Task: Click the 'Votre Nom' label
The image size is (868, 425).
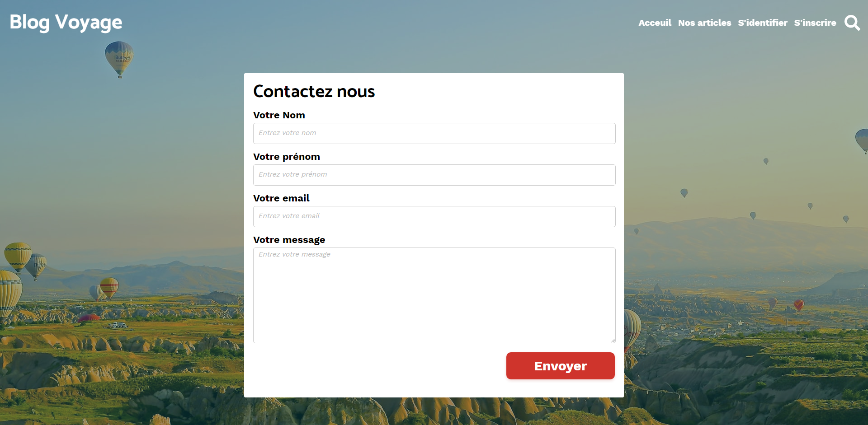Action: (279, 115)
